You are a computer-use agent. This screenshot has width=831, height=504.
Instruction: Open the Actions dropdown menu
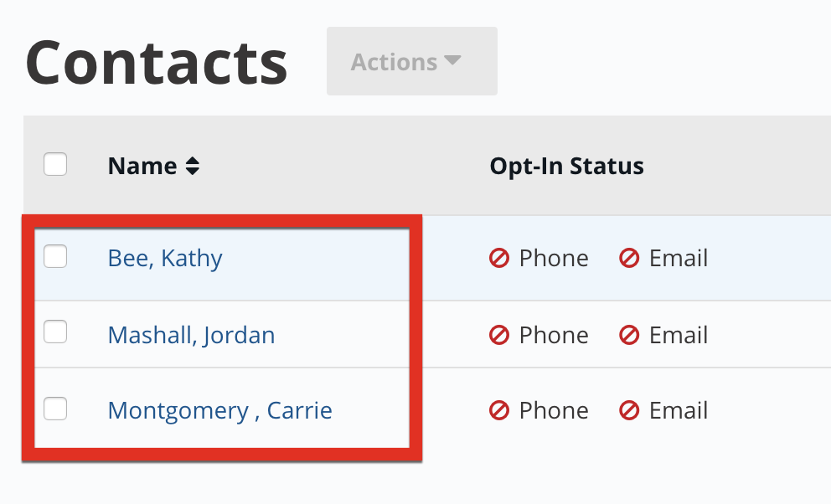pyautogui.click(x=412, y=61)
